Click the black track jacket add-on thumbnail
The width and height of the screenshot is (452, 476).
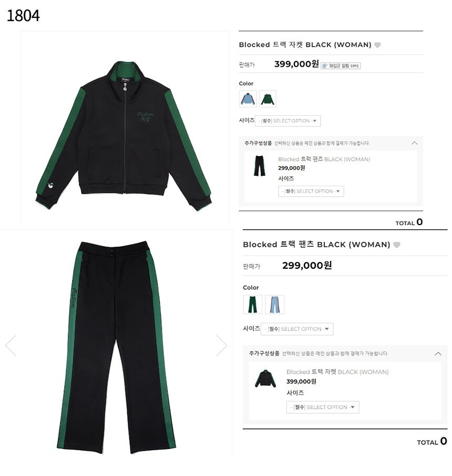[x=265, y=379]
